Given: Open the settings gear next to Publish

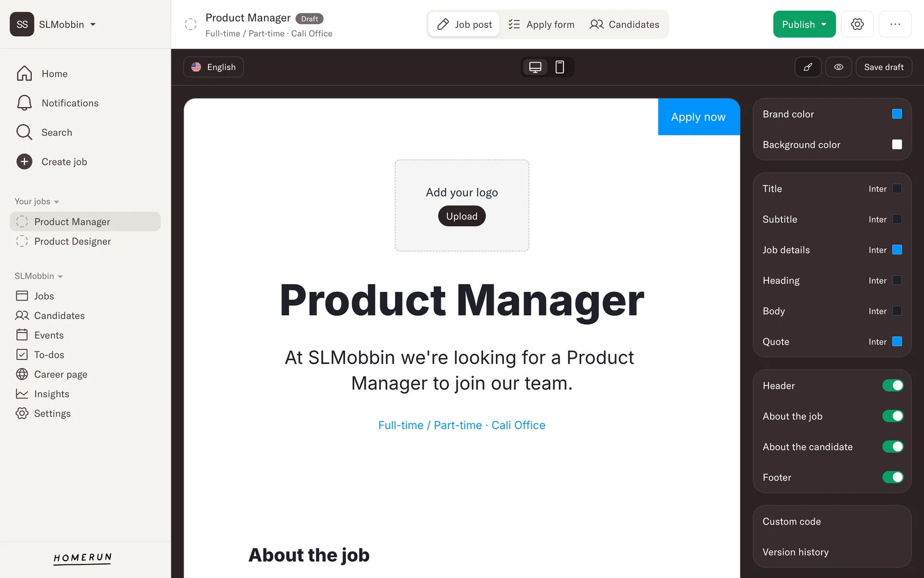Looking at the screenshot, I should 857,24.
